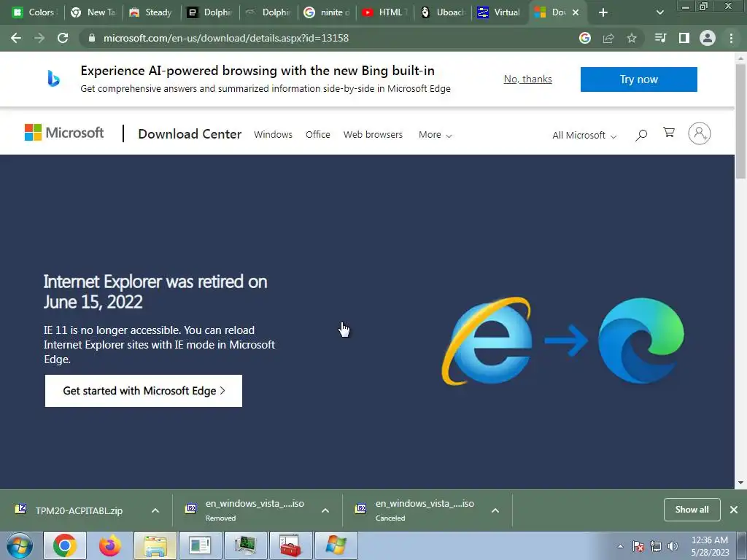Click the page vertical scrollbar thumb
Viewport: 747px width, 560px height.
741,120
